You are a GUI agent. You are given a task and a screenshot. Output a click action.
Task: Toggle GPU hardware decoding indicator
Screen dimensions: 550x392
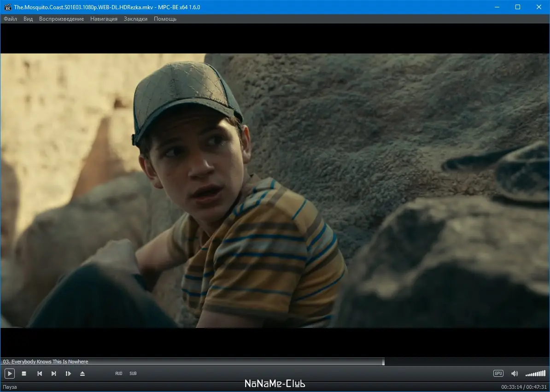pyautogui.click(x=498, y=374)
